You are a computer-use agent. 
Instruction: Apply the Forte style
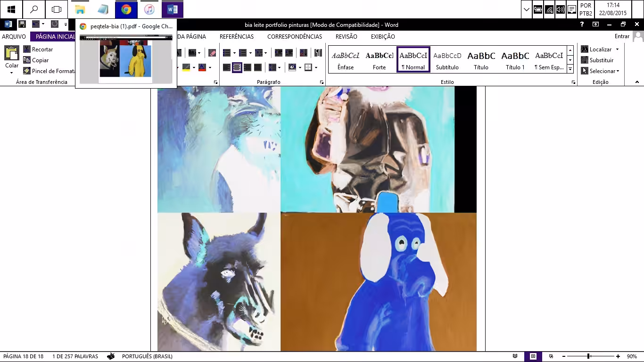point(380,59)
